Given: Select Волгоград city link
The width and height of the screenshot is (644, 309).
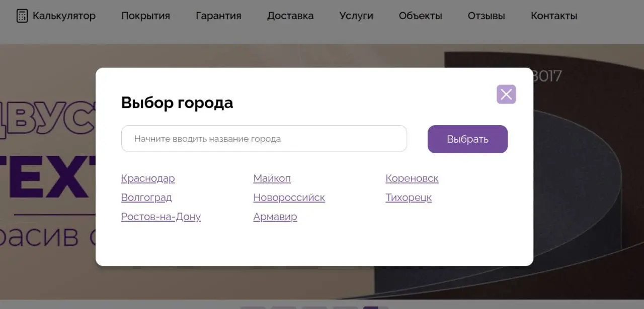Looking at the screenshot, I should coord(146,197).
